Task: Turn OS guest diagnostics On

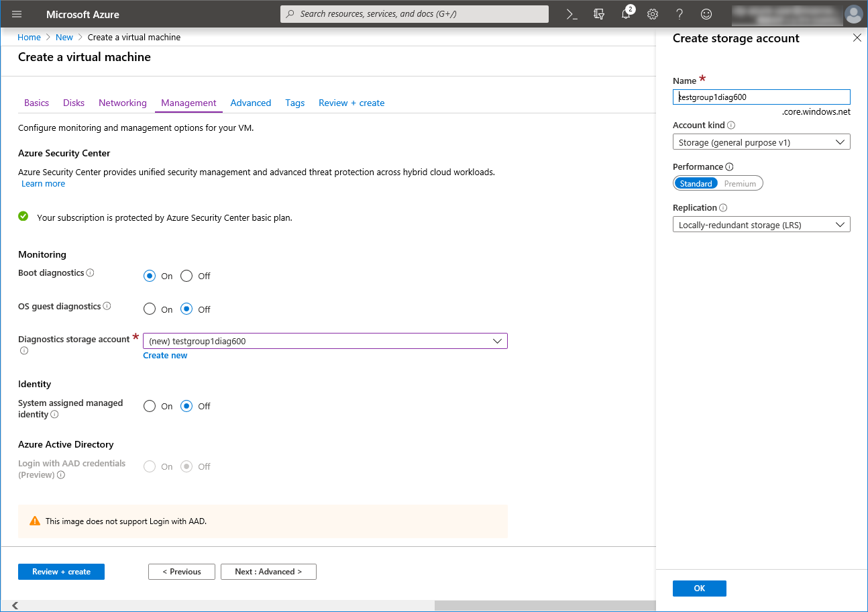Action: pos(150,309)
